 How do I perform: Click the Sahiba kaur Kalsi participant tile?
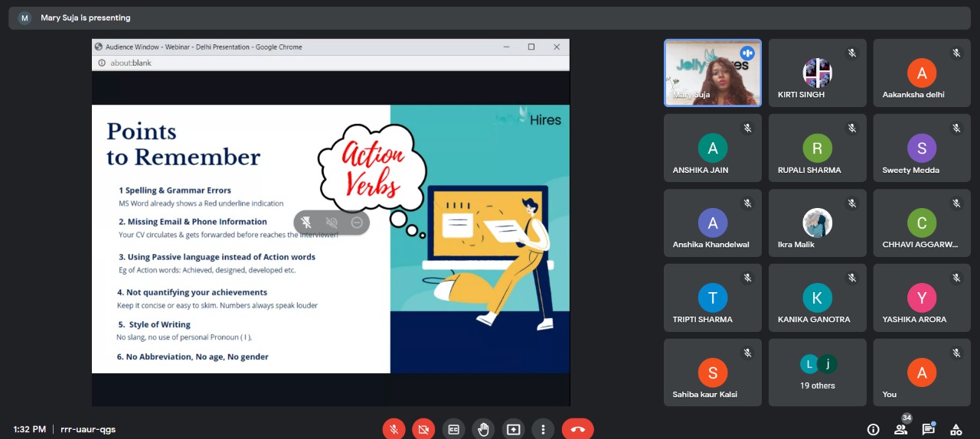(x=713, y=372)
